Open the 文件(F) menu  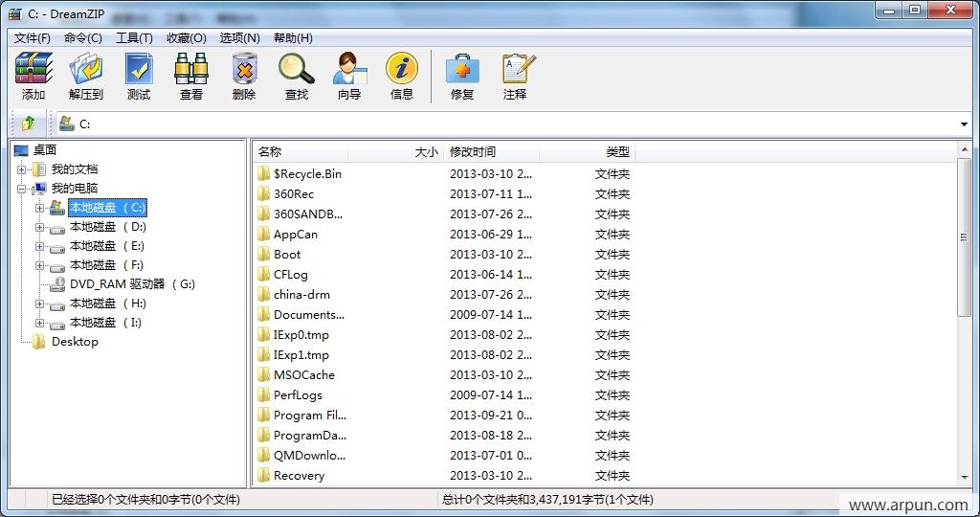tap(33, 38)
